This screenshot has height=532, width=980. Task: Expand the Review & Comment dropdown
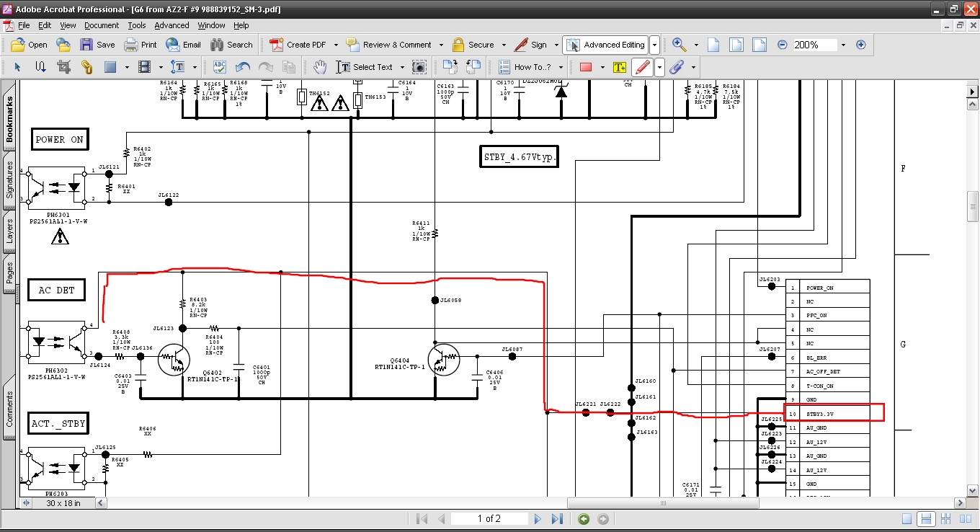[x=440, y=45]
